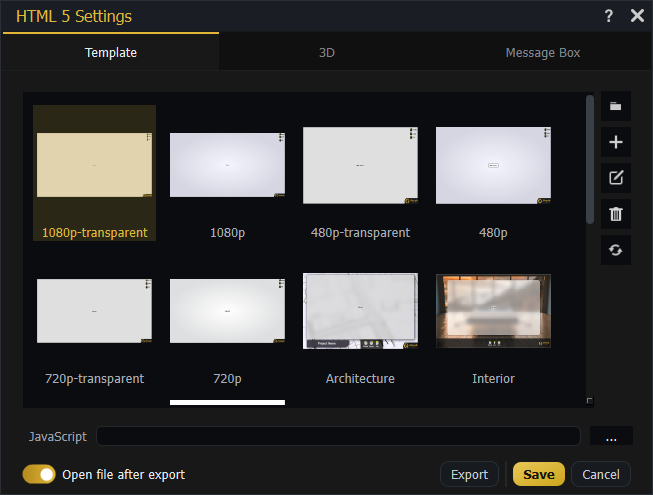
Task: Browse for a JavaScript file with the ellipsis button
Action: [611, 436]
